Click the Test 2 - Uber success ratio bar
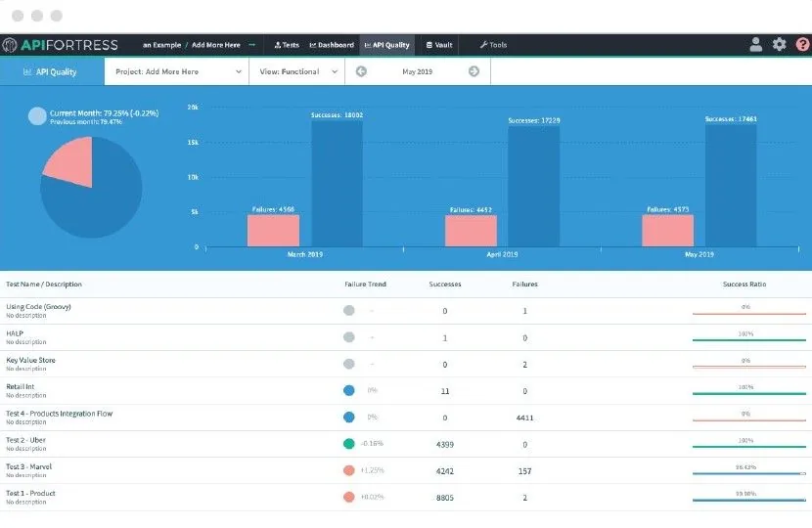This screenshot has width=812, height=528. pos(748,446)
